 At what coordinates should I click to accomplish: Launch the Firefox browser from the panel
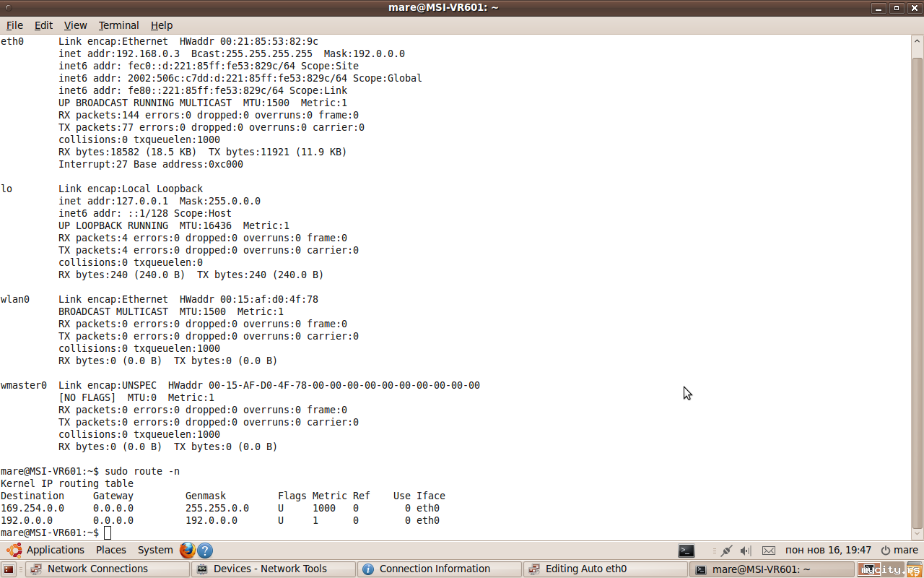tap(188, 550)
